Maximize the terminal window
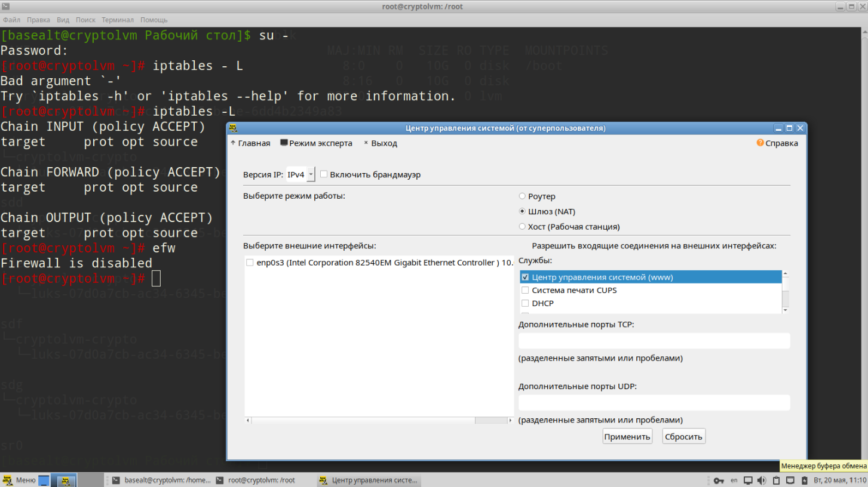 coord(851,7)
